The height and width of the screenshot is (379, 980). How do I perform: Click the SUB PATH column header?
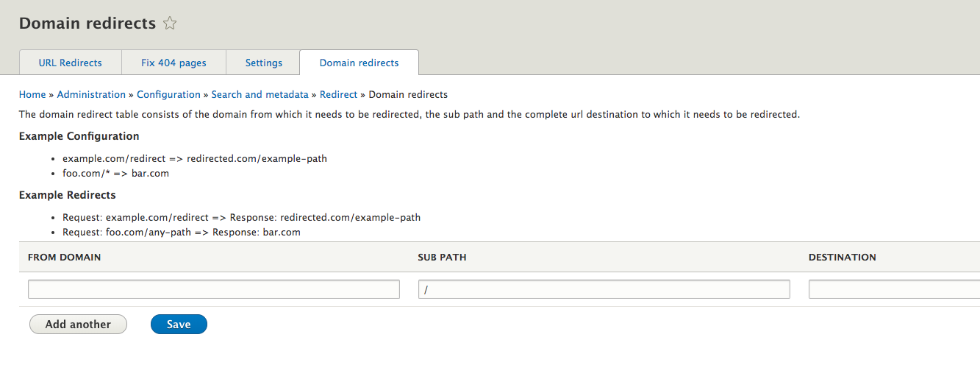442,258
